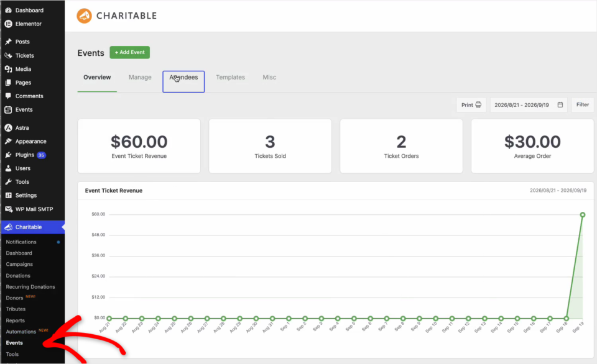Open the Tickets icon in sidebar
This screenshot has width=597, height=364.
pyautogui.click(x=8, y=55)
